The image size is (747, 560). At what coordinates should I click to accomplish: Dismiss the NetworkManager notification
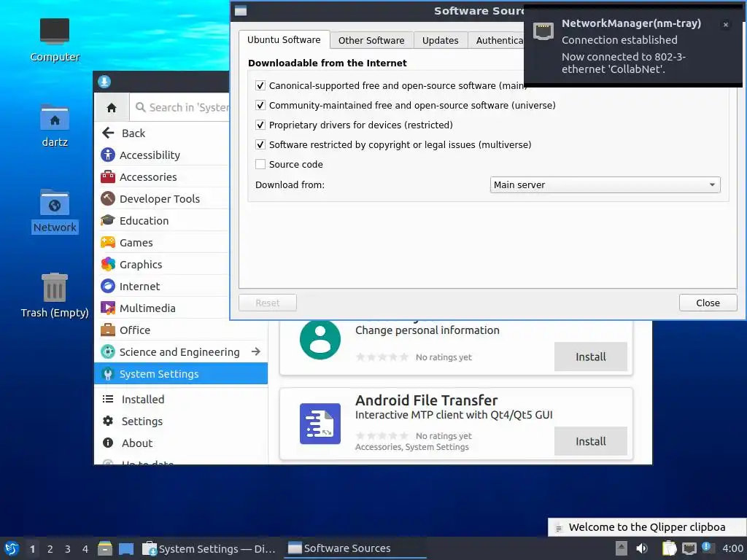coord(726,25)
